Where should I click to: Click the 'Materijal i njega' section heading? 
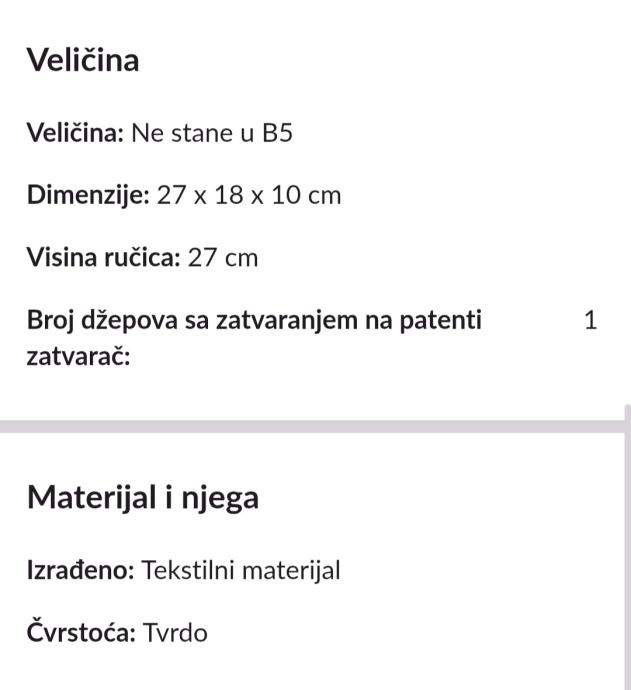coord(142,497)
